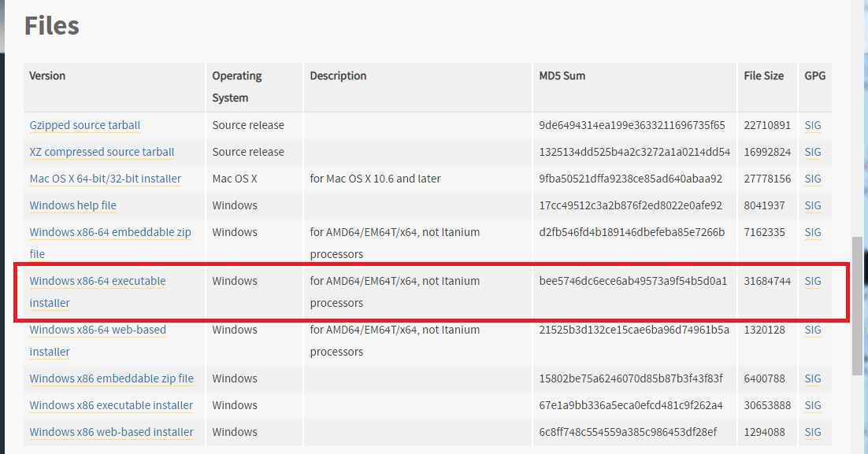Open the SIG link for XZ compressed tarball

(813, 152)
